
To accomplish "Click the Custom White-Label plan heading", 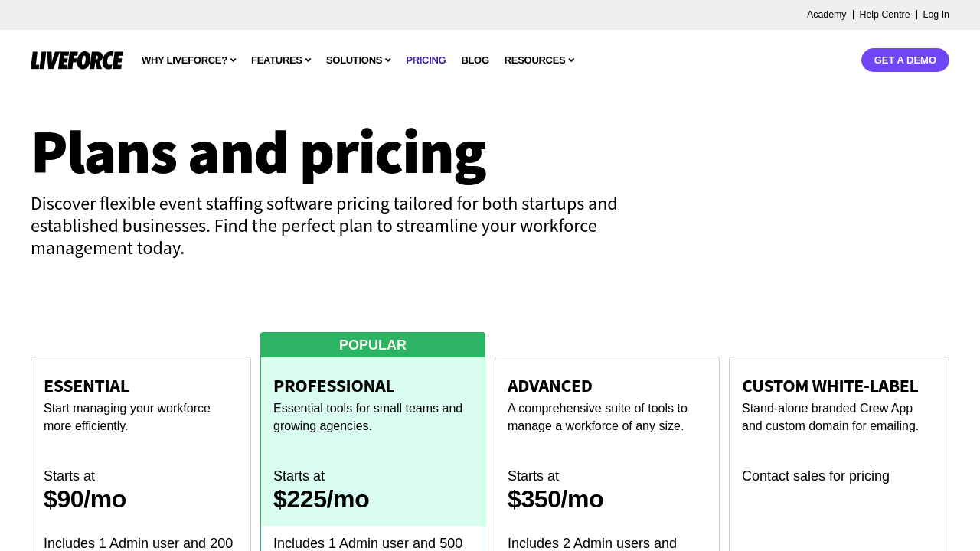I will coord(830,386).
